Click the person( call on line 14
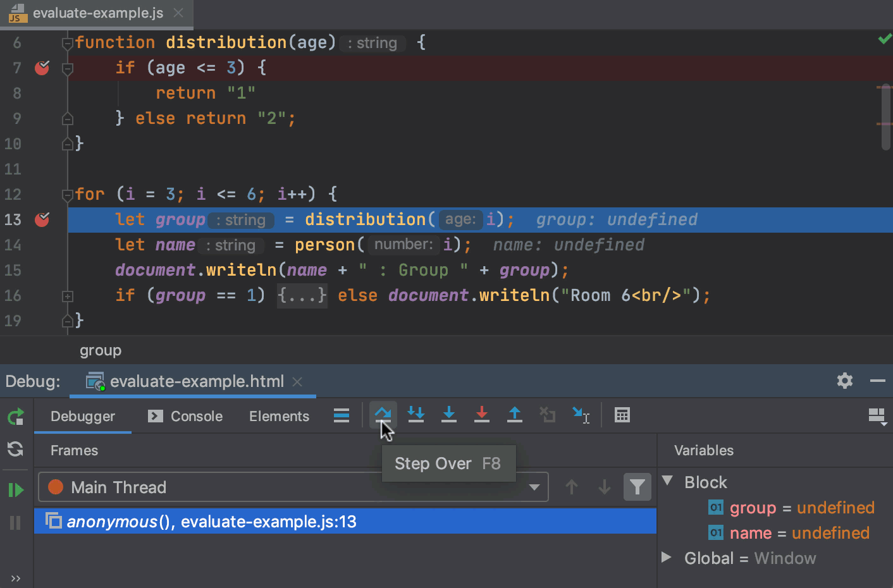Screen dimensions: 893x588 click(329, 245)
